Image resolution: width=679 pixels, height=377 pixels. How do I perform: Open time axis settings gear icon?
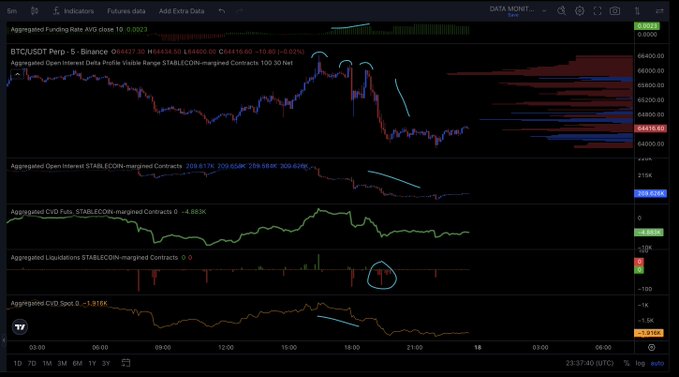coord(651,347)
